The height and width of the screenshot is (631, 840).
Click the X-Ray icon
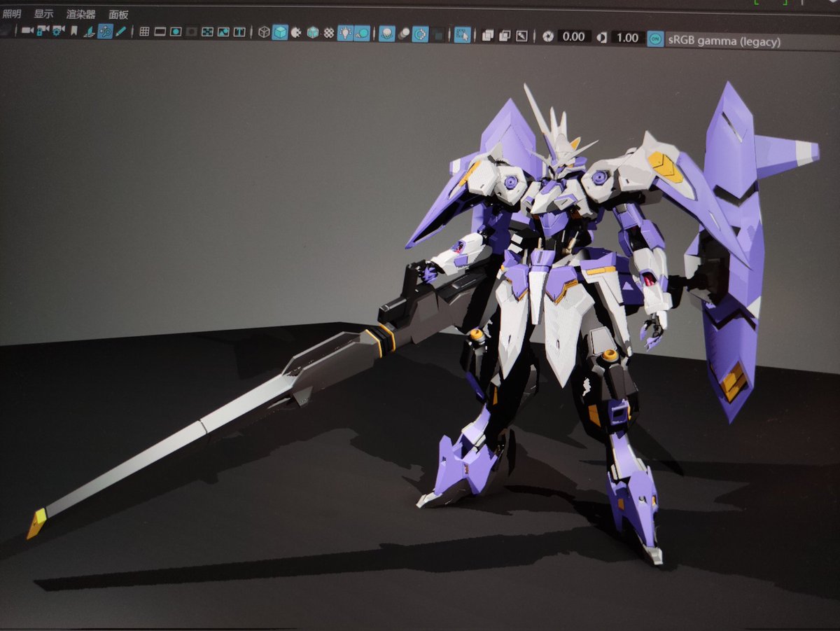pos(487,35)
